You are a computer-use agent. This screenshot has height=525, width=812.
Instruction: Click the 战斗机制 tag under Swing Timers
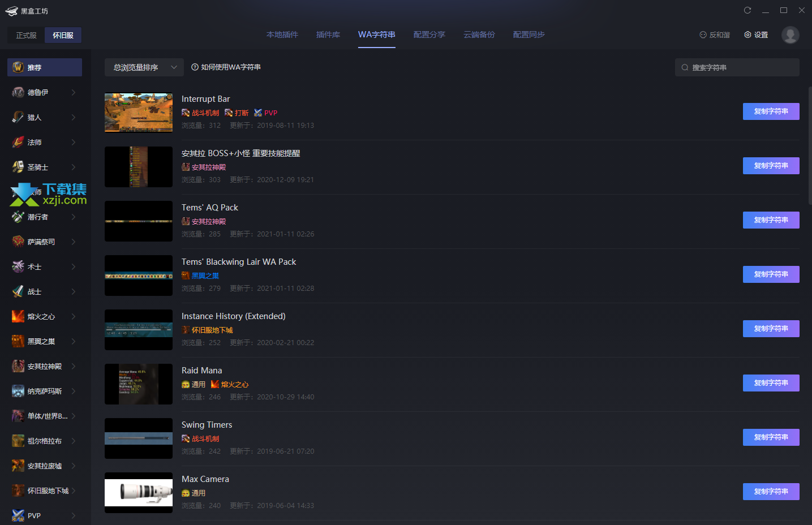point(200,439)
